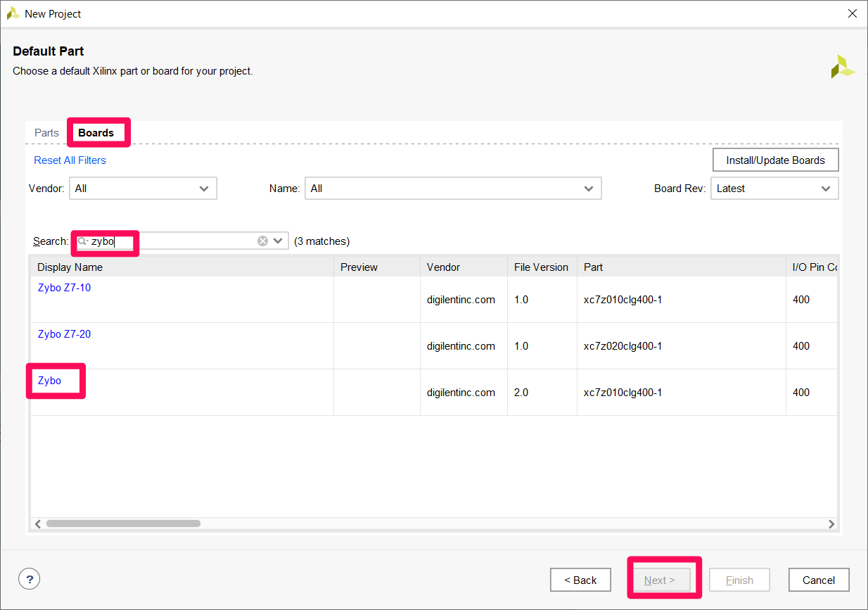868x610 pixels.
Task: Click the Preview column header
Action: [377, 267]
